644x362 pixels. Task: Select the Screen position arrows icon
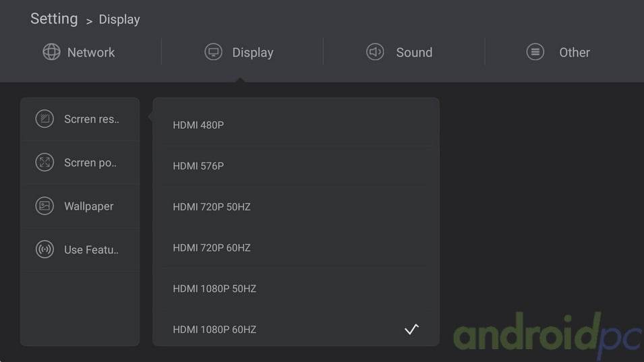point(45,162)
